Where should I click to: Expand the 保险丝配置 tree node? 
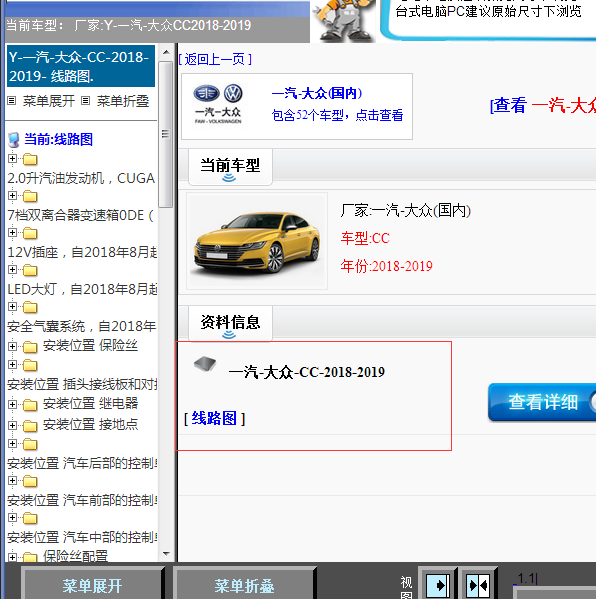[12, 557]
